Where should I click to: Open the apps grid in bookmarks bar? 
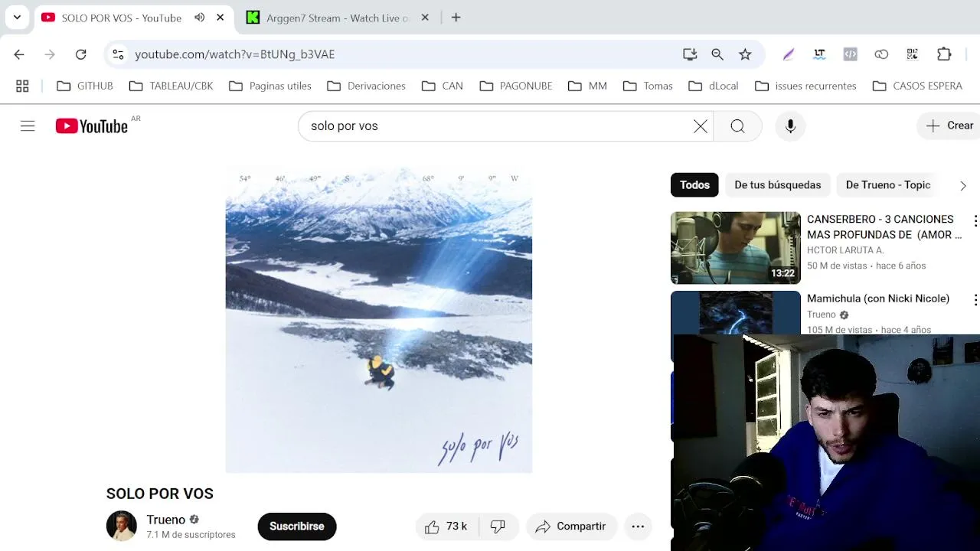click(22, 86)
